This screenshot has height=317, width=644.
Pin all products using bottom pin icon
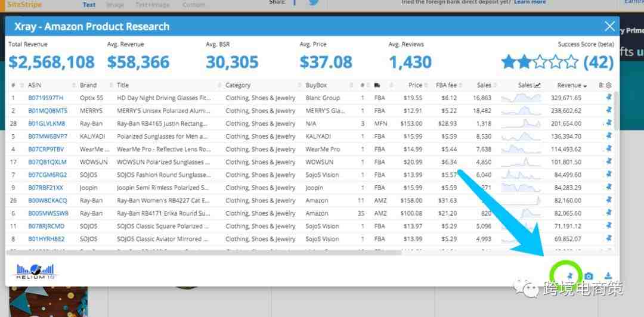pyautogui.click(x=569, y=275)
